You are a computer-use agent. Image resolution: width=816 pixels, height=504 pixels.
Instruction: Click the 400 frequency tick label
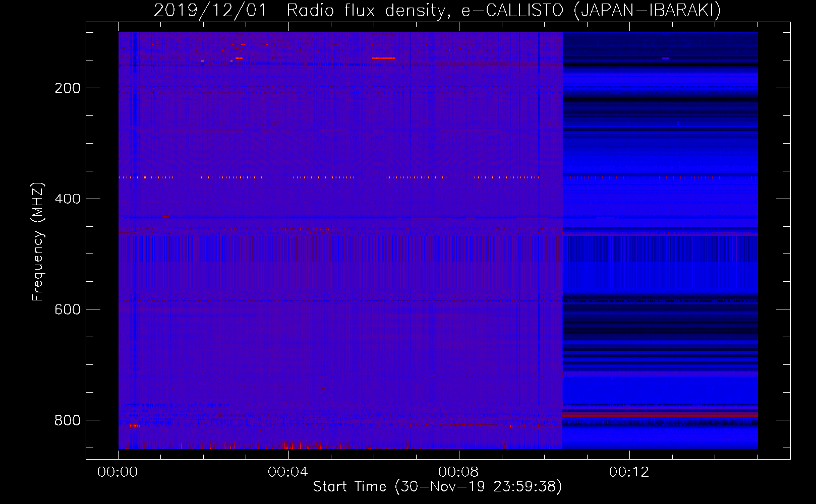(x=68, y=199)
